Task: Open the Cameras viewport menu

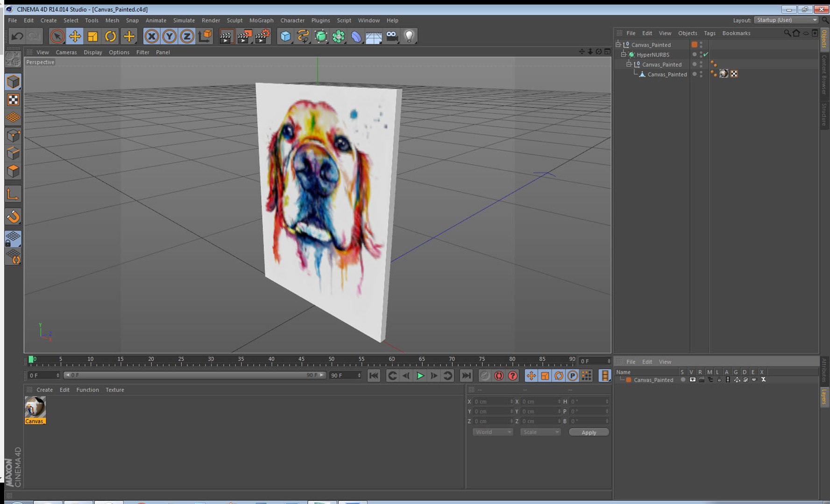Action: tap(66, 52)
